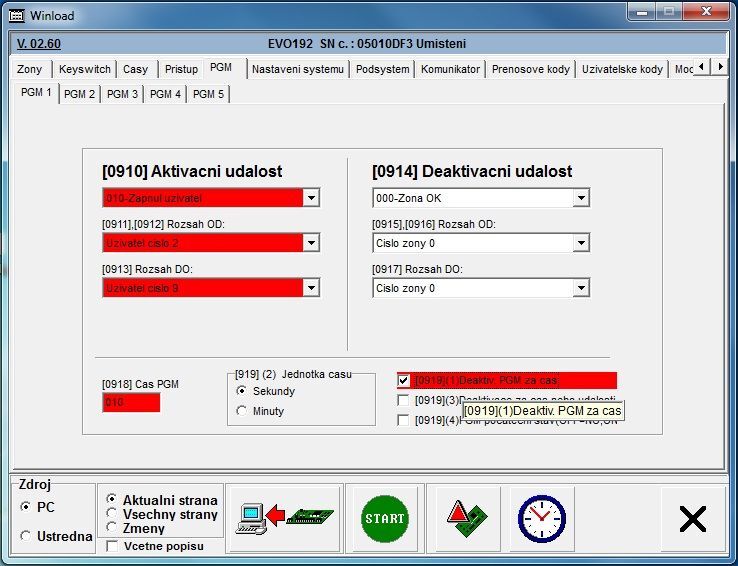Image resolution: width=738 pixels, height=566 pixels.
Task: Click the PC-to-panel transfer icon
Action: point(284,517)
